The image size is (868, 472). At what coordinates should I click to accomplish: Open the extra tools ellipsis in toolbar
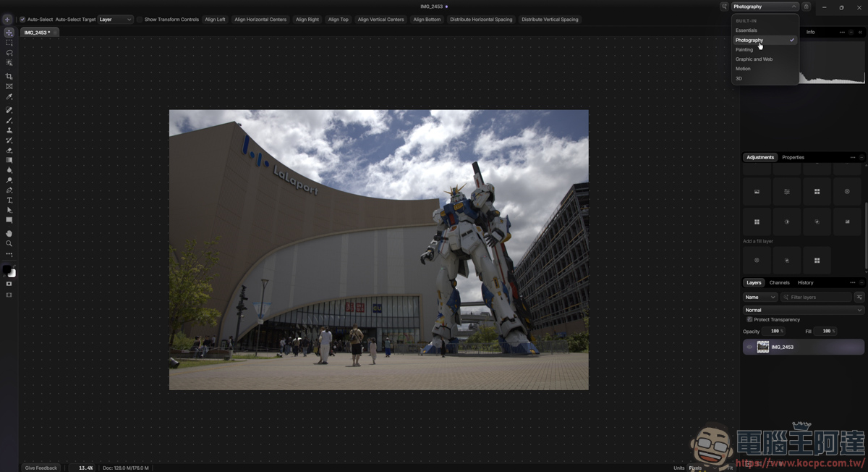pos(9,254)
